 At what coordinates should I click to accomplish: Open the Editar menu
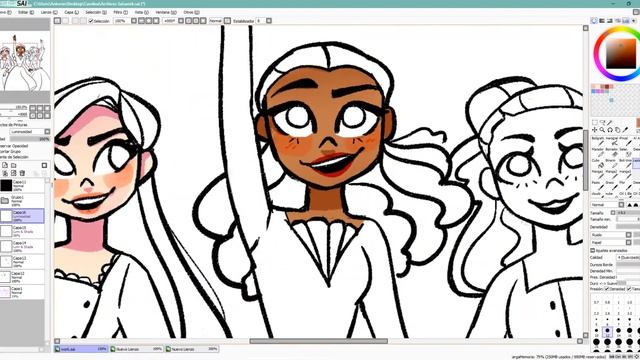(25, 12)
